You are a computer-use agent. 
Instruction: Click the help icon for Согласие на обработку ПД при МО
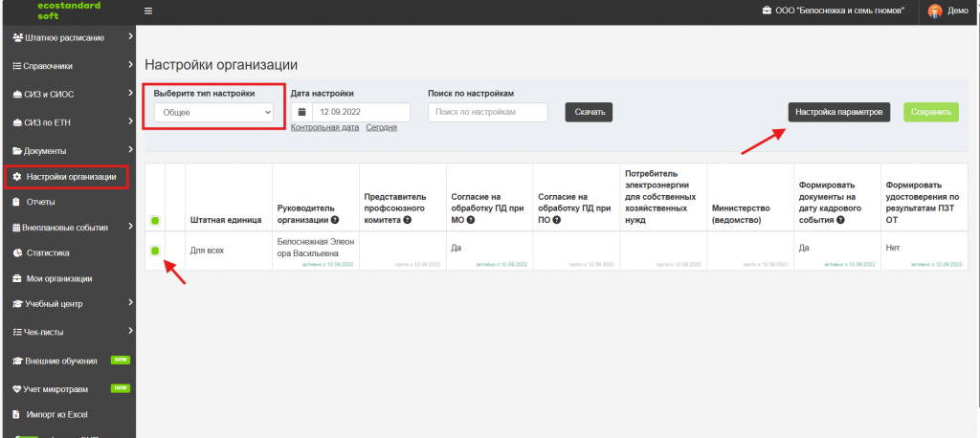click(471, 220)
